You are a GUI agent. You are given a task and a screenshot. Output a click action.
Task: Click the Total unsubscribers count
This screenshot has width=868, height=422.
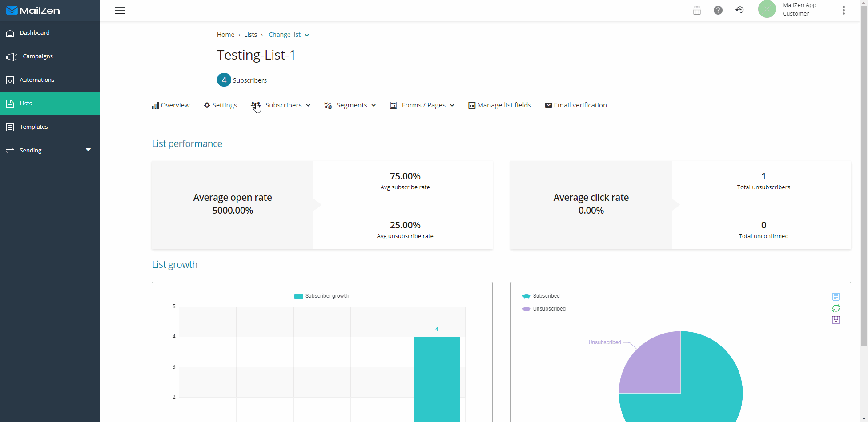[x=764, y=176]
